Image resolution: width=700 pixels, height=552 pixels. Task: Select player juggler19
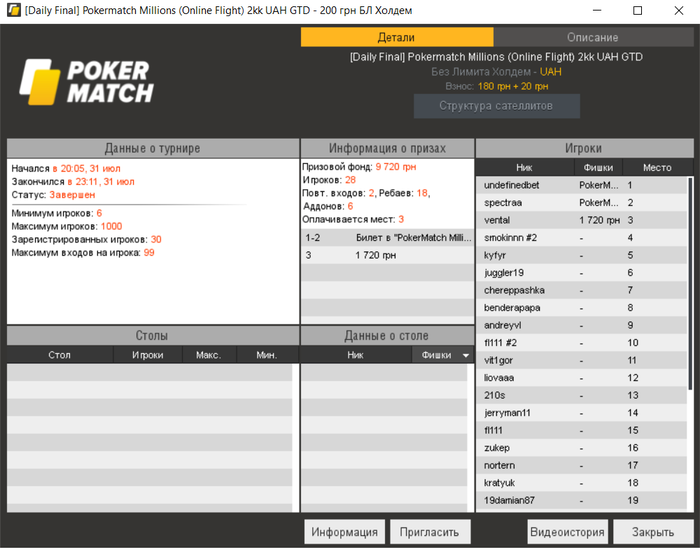coord(581,272)
